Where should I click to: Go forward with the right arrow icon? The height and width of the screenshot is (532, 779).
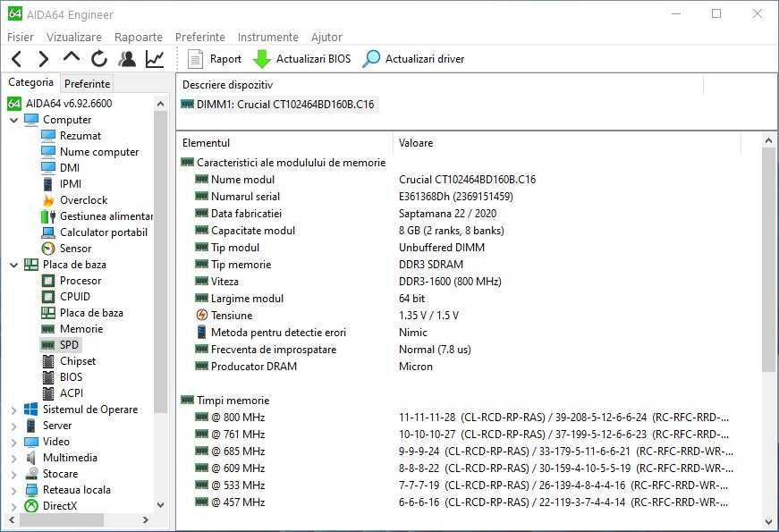tap(44, 59)
